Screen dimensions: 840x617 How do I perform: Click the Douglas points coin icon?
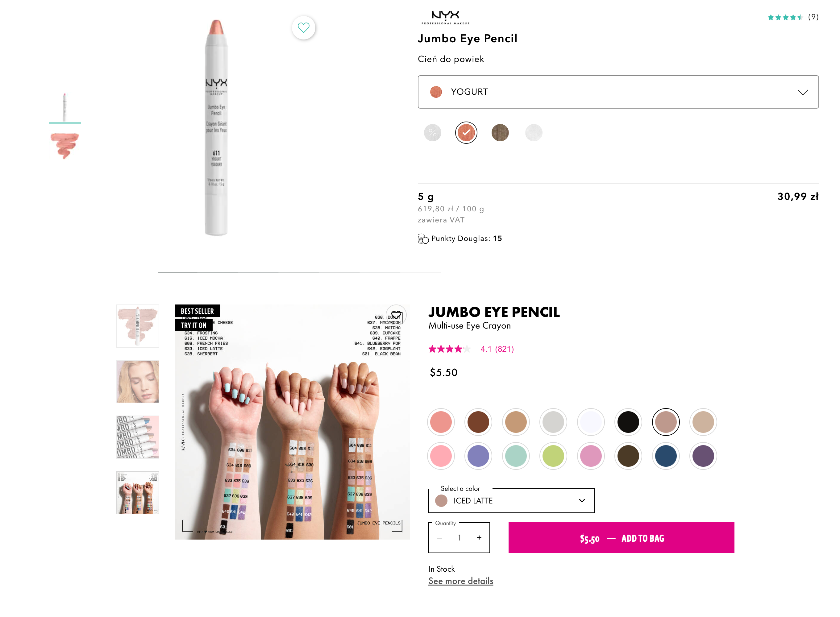[x=423, y=239]
